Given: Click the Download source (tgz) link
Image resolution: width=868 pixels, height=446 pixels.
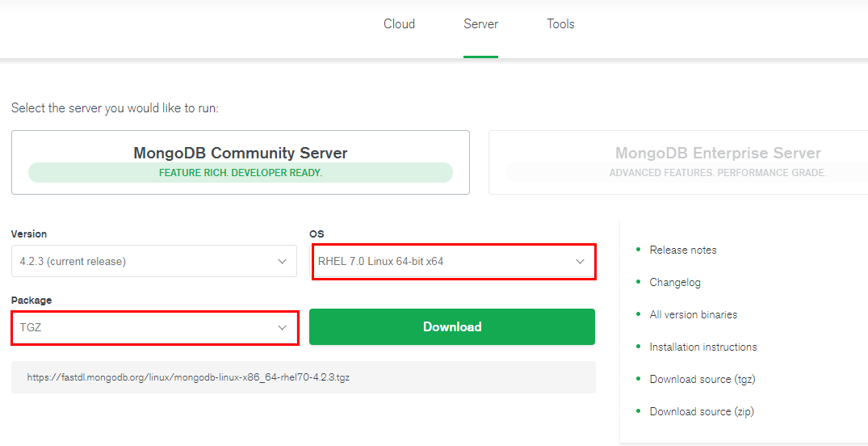Looking at the screenshot, I should [x=702, y=380].
